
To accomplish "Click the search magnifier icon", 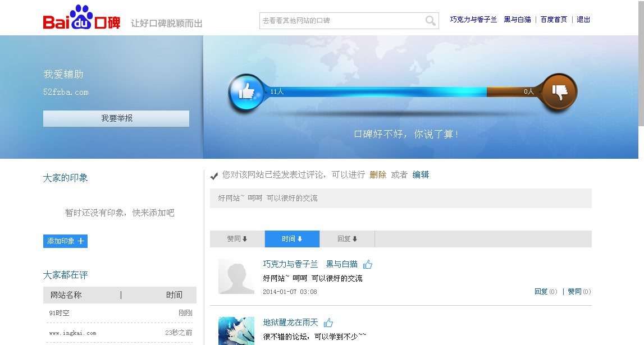I will [x=430, y=21].
